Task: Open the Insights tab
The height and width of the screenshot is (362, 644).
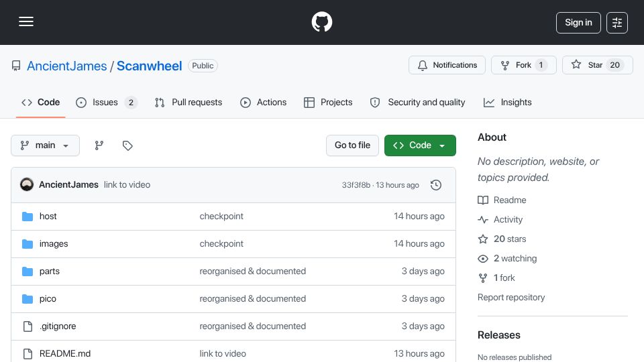Action: tap(508, 102)
